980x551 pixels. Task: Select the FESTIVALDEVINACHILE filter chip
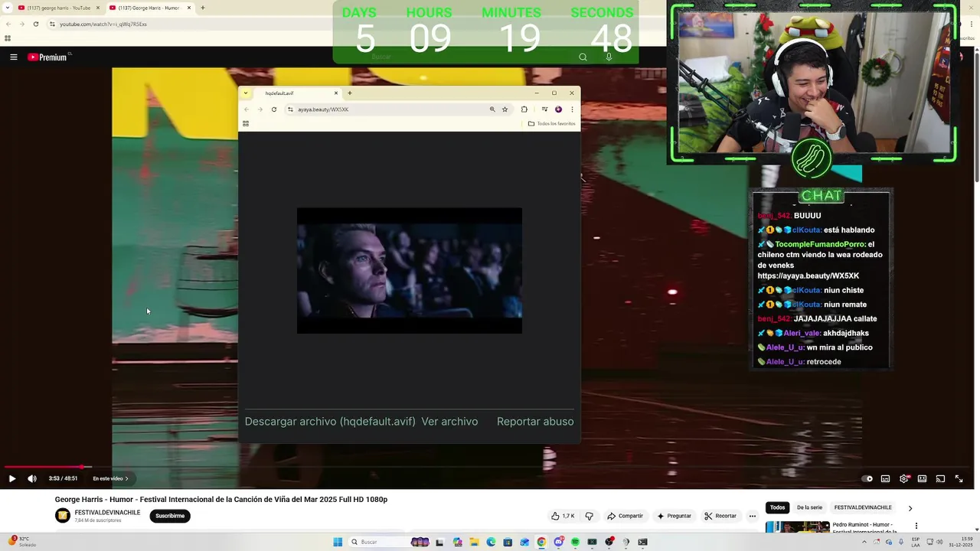click(x=863, y=507)
